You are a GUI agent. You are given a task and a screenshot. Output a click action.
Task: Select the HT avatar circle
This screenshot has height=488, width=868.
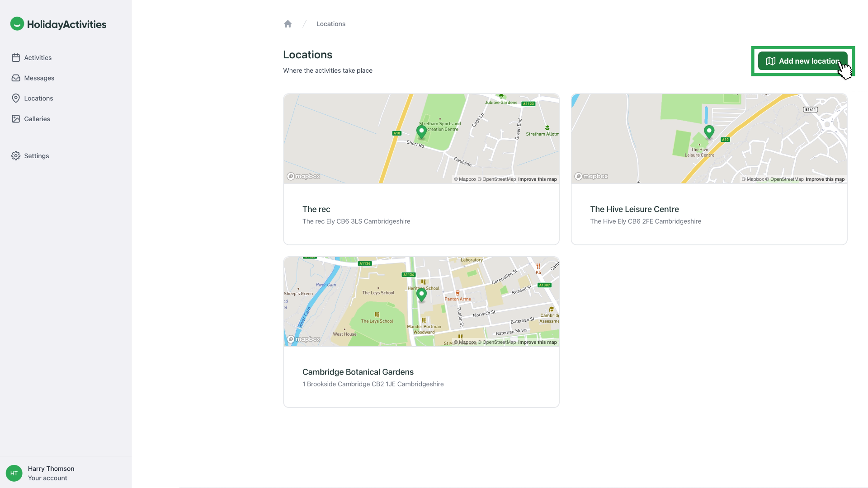14,473
